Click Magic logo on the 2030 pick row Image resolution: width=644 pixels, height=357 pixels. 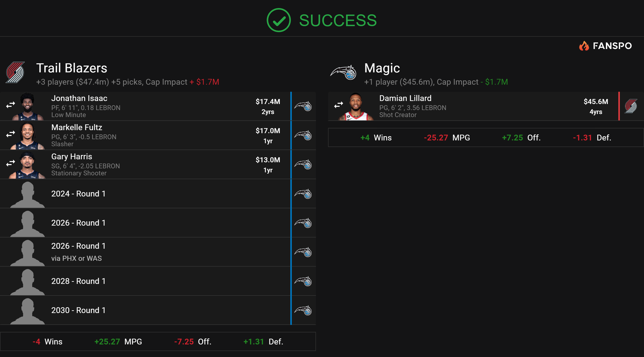pyautogui.click(x=303, y=311)
